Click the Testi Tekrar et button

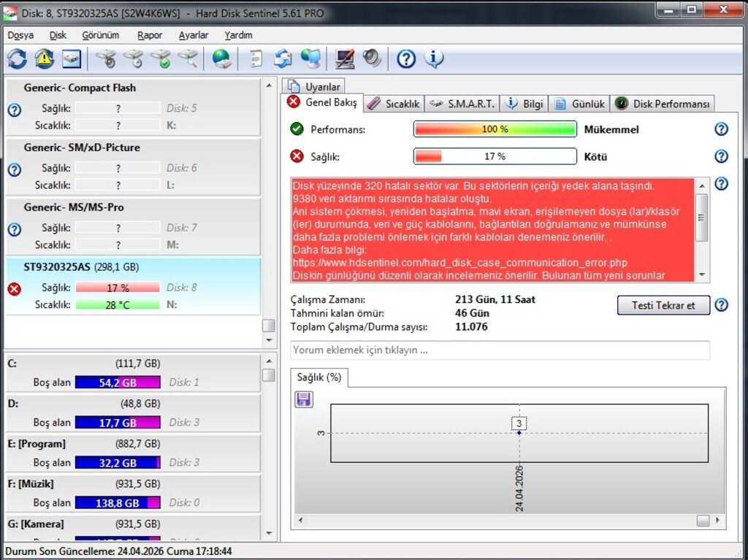(x=663, y=305)
